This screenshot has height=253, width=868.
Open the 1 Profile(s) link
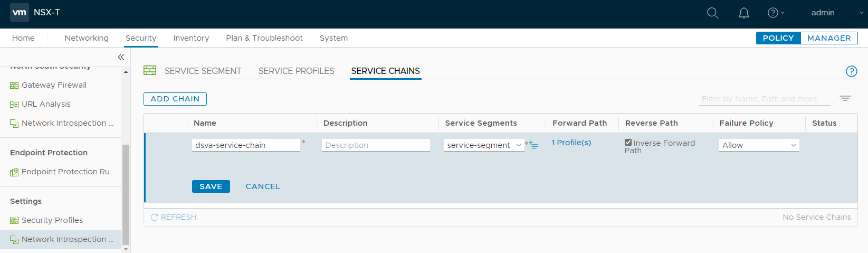[571, 143]
